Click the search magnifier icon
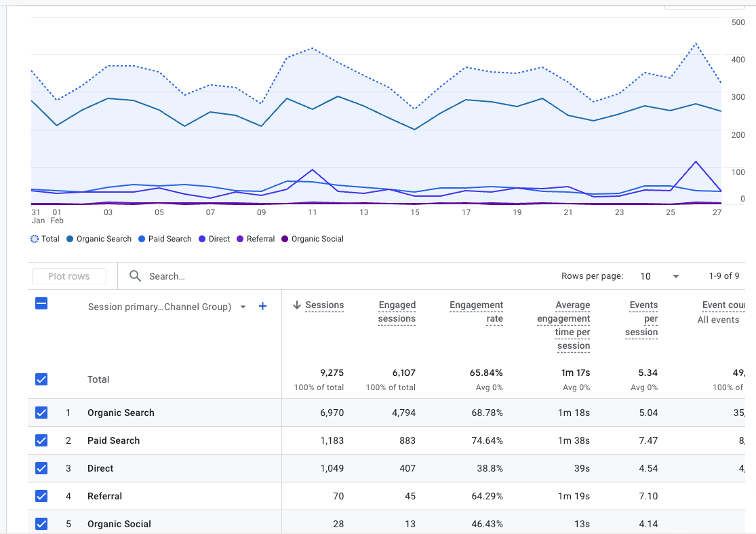Screen dimensions: 756x534 135,276
